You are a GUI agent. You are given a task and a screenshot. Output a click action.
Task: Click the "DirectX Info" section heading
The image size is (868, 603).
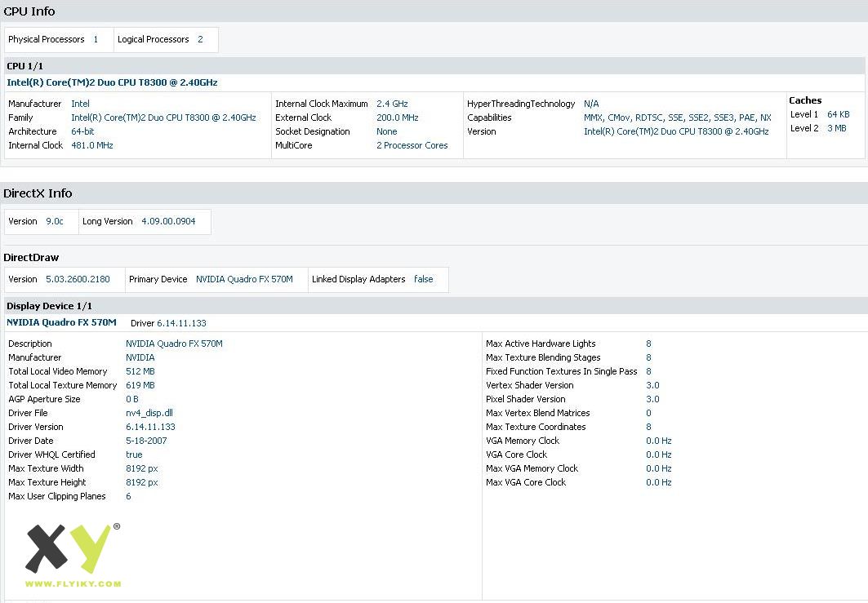click(38, 193)
